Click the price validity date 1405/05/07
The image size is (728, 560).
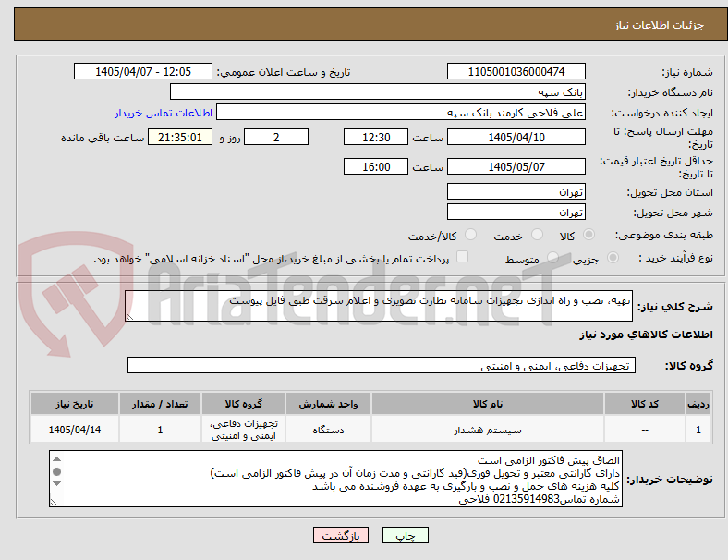(x=516, y=166)
